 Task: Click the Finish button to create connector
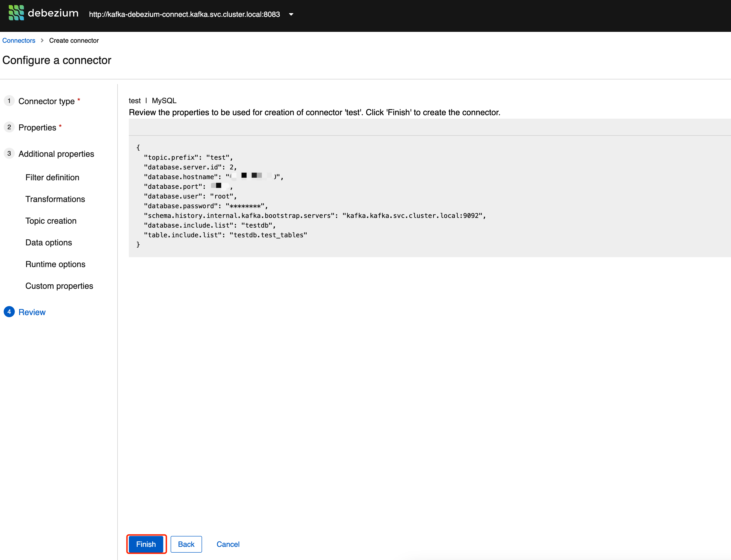[146, 544]
